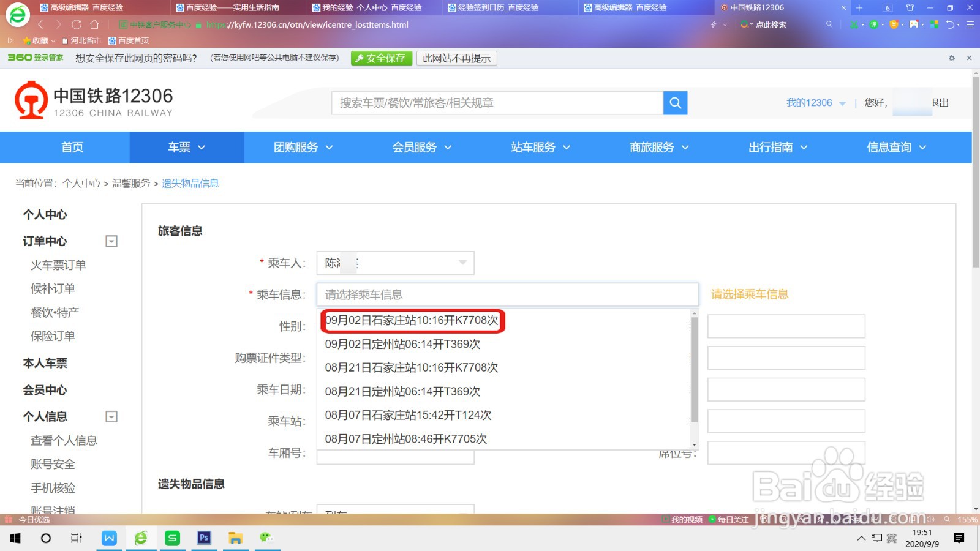Switch to the 经验签到日历 tab
980x551 pixels.
[x=498, y=7]
